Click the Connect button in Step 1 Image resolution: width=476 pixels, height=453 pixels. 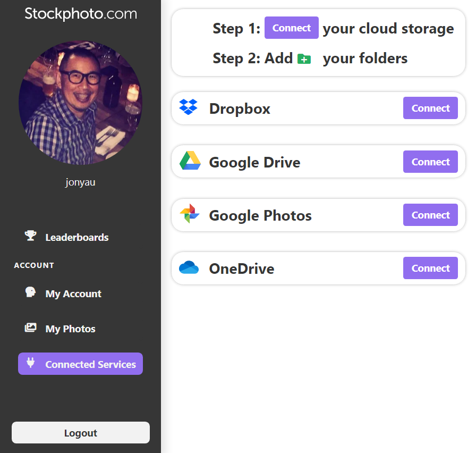pyautogui.click(x=292, y=28)
